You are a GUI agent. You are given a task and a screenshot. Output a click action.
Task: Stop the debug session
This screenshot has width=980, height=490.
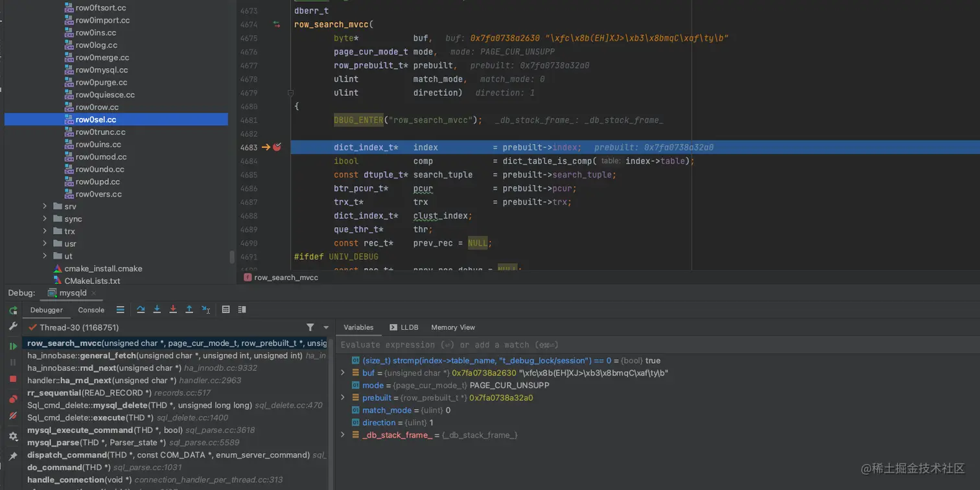pos(13,379)
